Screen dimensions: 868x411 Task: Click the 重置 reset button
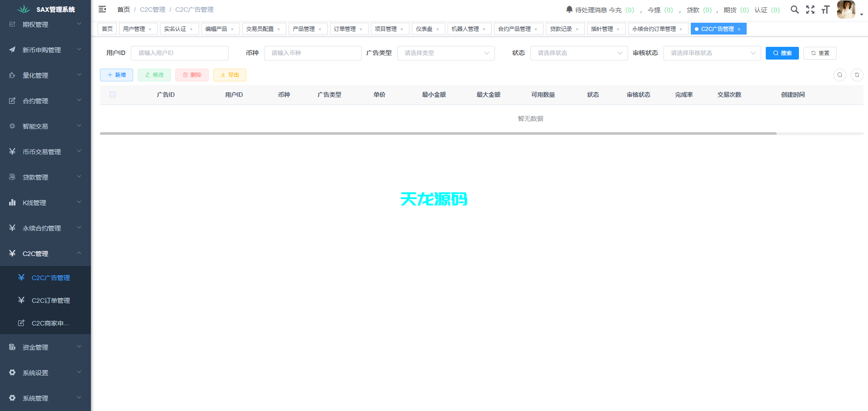(x=820, y=53)
